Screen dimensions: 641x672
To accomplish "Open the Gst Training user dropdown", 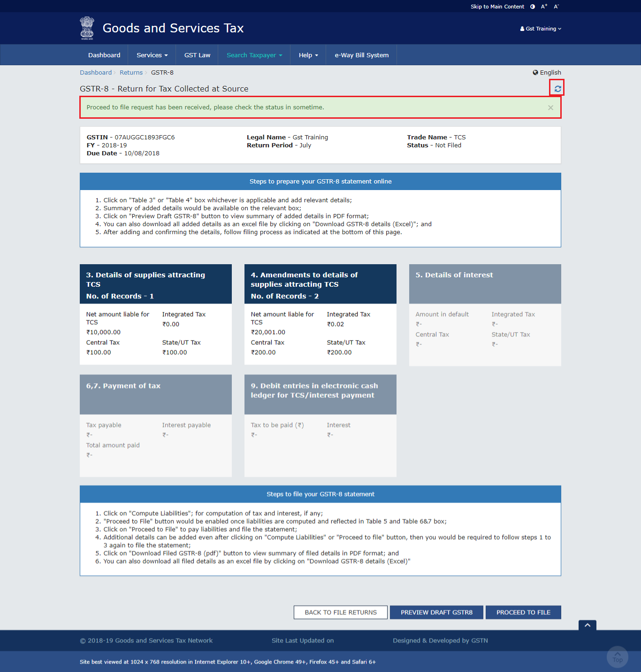I will 541,29.
